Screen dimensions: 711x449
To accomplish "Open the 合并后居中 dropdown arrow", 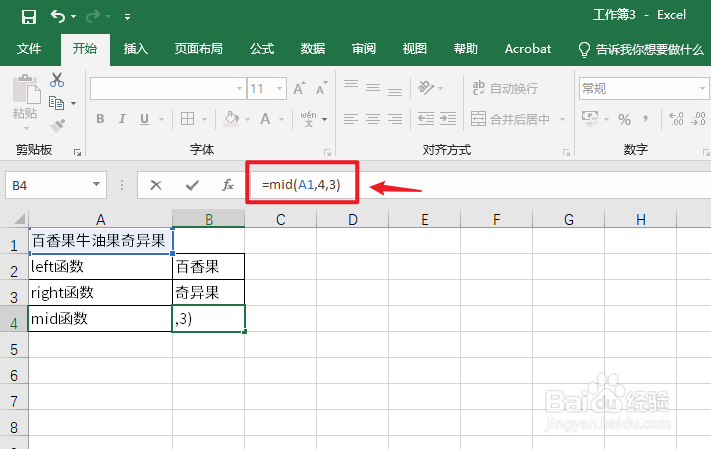I will [x=563, y=120].
